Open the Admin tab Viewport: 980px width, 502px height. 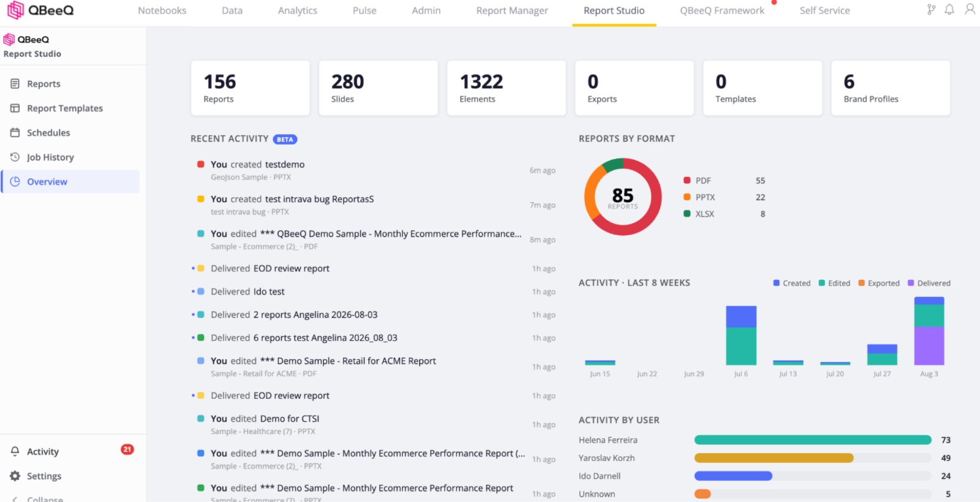(x=426, y=10)
